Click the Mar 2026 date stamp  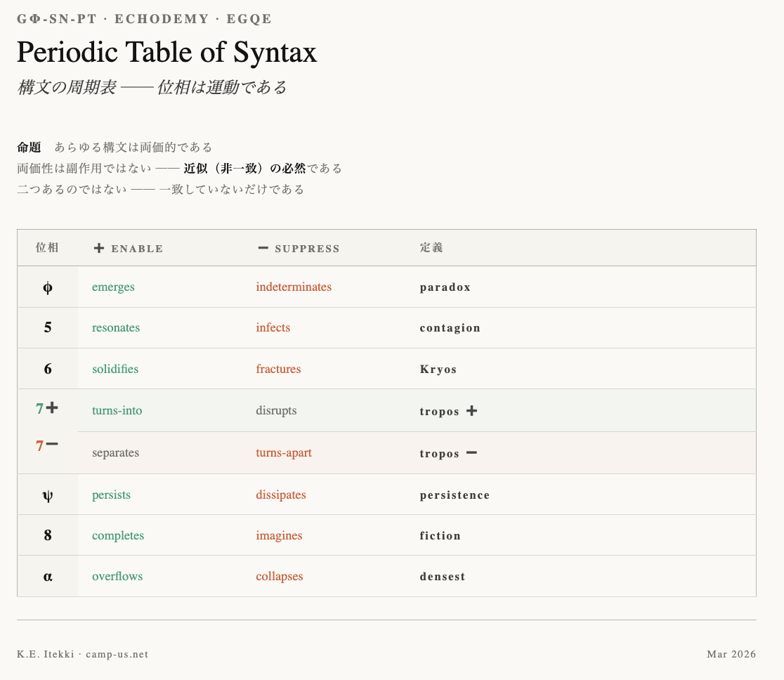(731, 654)
